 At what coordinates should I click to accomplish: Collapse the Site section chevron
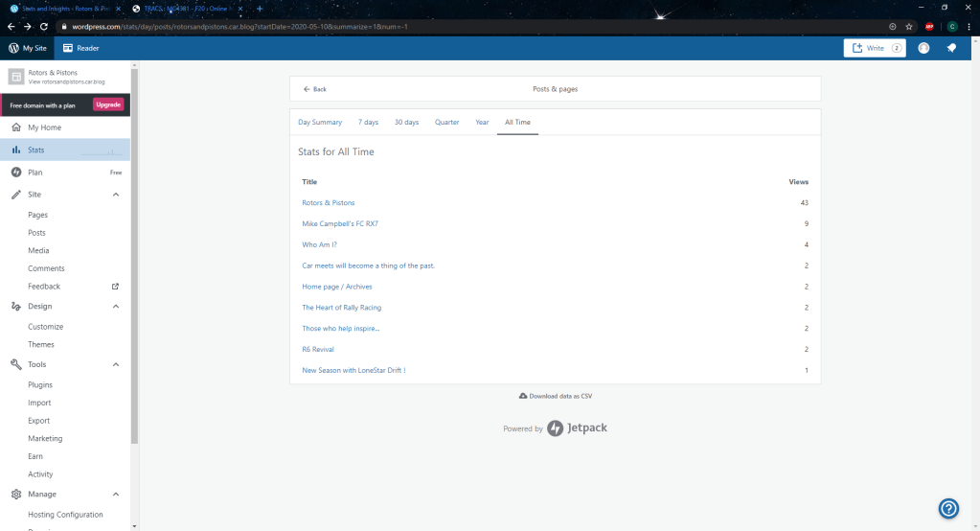click(x=116, y=195)
